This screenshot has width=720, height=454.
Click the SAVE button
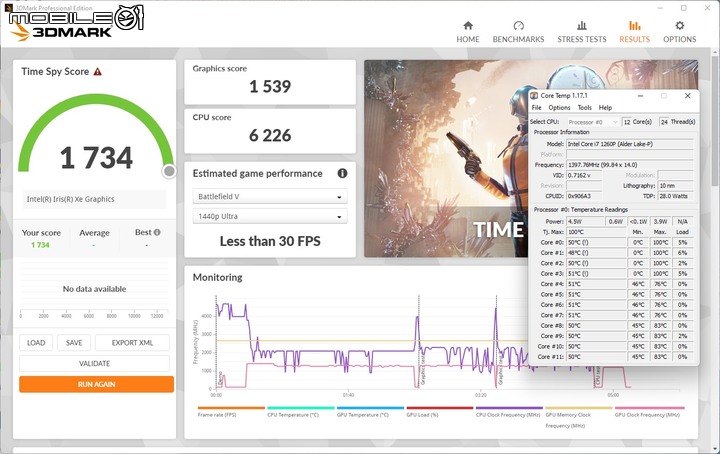coord(74,343)
